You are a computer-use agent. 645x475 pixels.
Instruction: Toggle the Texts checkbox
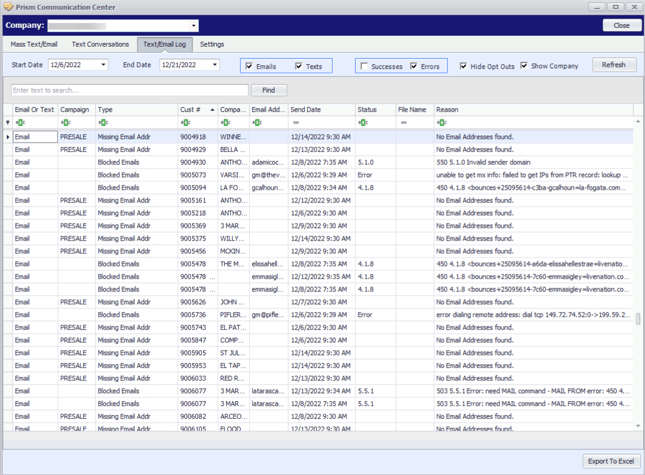[299, 66]
